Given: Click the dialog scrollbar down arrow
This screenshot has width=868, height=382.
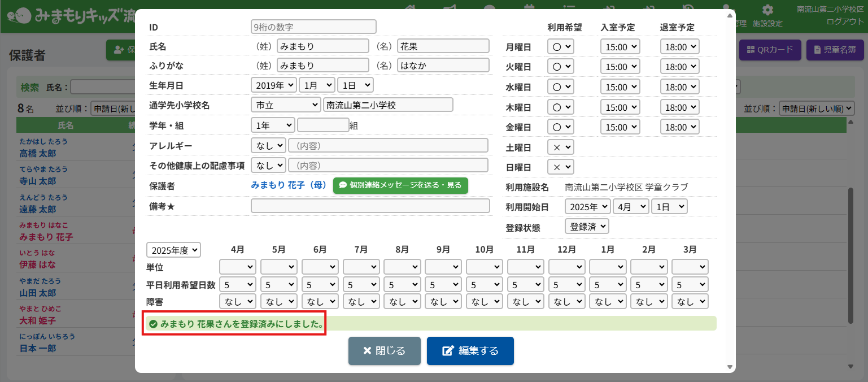Looking at the screenshot, I should coord(730,367).
